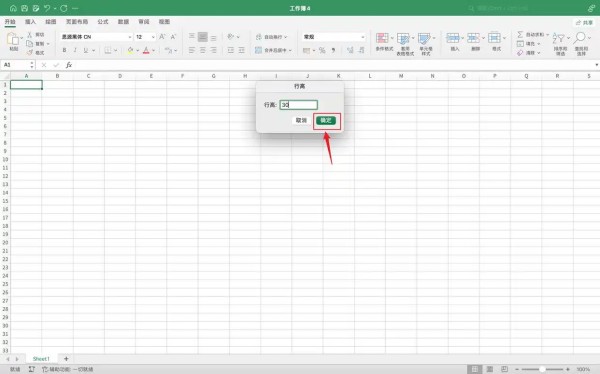600x374 pixels.
Task: Open the number format dropdown
Action: (362, 37)
